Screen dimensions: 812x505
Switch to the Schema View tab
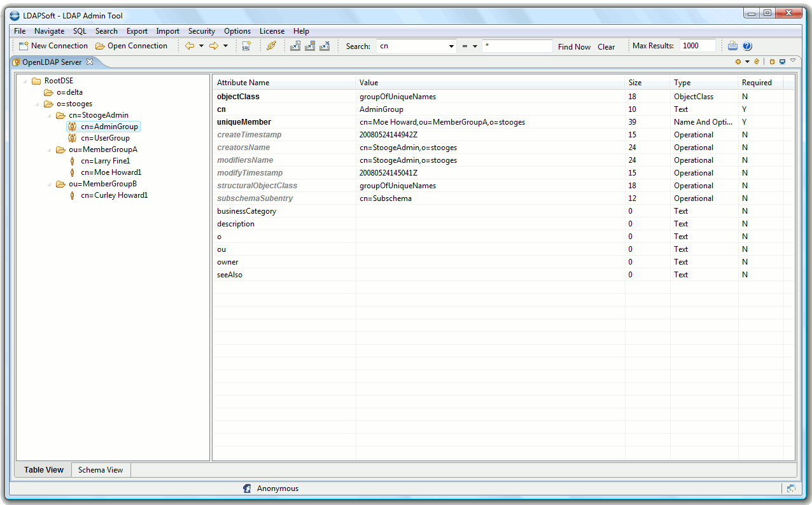[x=101, y=470]
